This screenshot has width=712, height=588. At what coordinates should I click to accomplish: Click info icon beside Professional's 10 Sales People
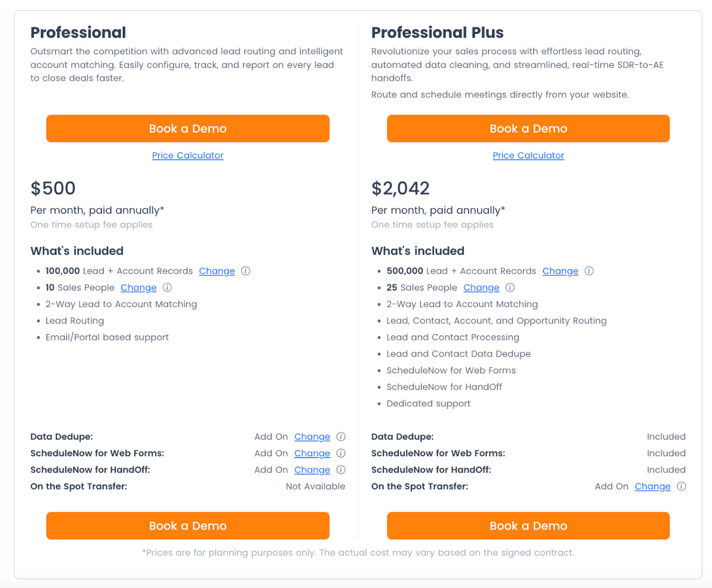tap(167, 288)
